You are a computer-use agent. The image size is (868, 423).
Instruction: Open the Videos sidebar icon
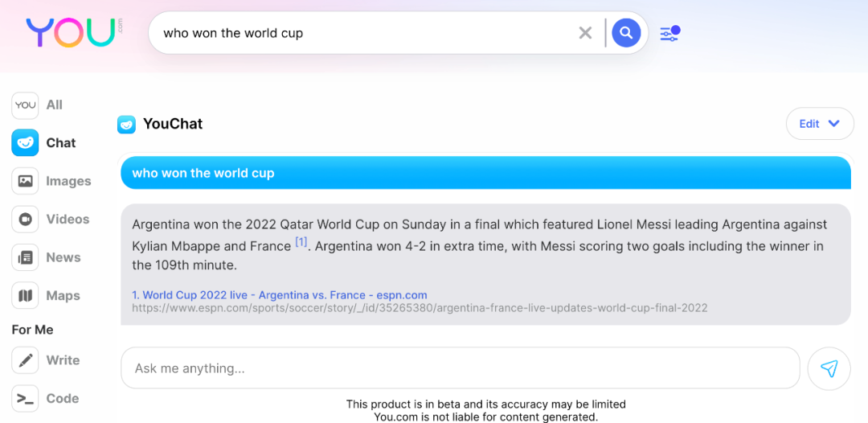pos(26,219)
